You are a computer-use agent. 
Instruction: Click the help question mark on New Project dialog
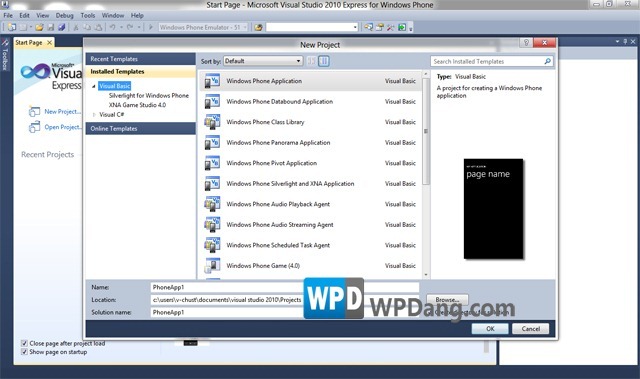[x=526, y=42]
